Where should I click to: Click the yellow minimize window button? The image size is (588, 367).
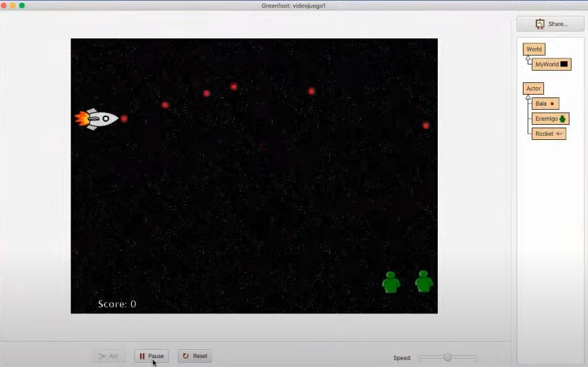tap(13, 5)
